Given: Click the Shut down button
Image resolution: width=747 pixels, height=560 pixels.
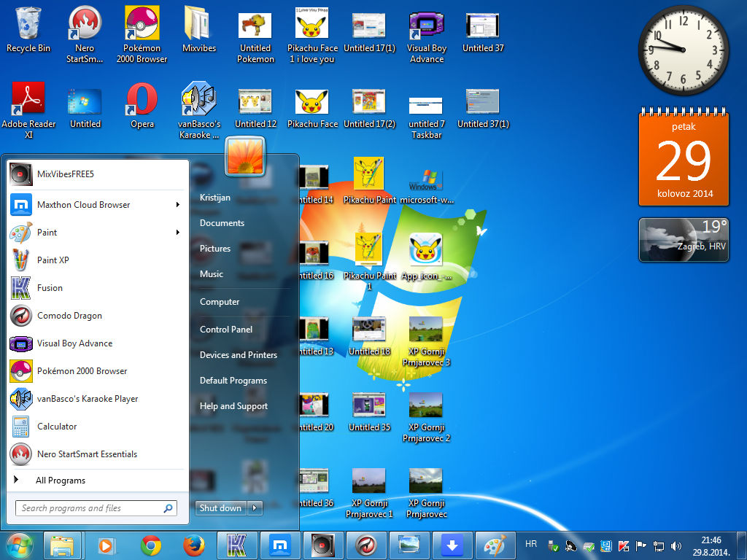Looking at the screenshot, I should tap(220, 508).
